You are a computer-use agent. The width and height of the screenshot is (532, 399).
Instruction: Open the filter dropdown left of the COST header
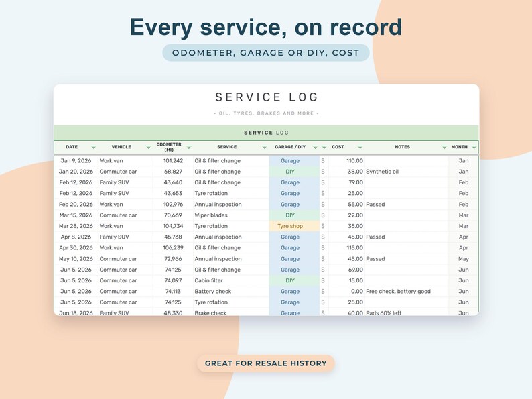point(324,147)
